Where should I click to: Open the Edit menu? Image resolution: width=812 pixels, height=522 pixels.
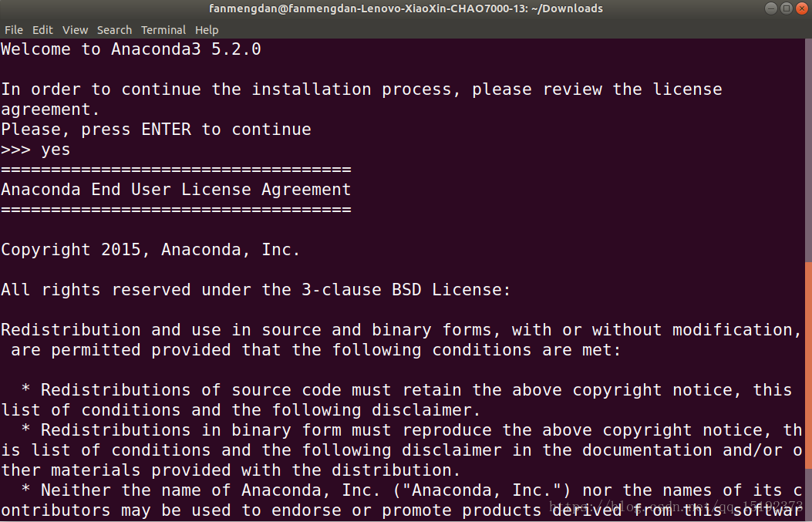42,30
